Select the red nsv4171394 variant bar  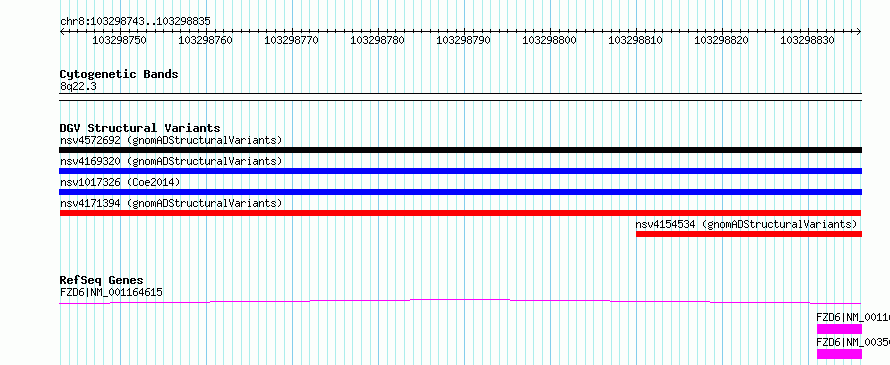click(460, 213)
